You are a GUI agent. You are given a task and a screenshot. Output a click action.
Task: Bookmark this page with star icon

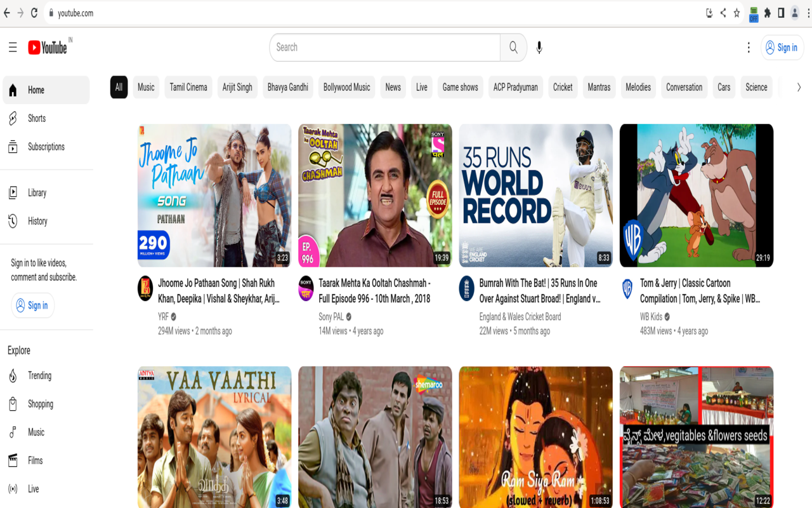click(737, 13)
